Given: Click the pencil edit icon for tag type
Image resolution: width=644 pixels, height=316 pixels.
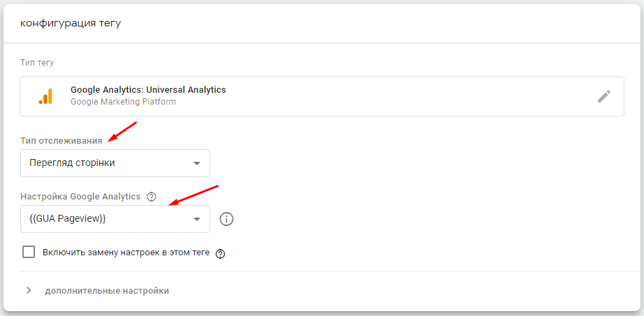Looking at the screenshot, I should (x=604, y=96).
